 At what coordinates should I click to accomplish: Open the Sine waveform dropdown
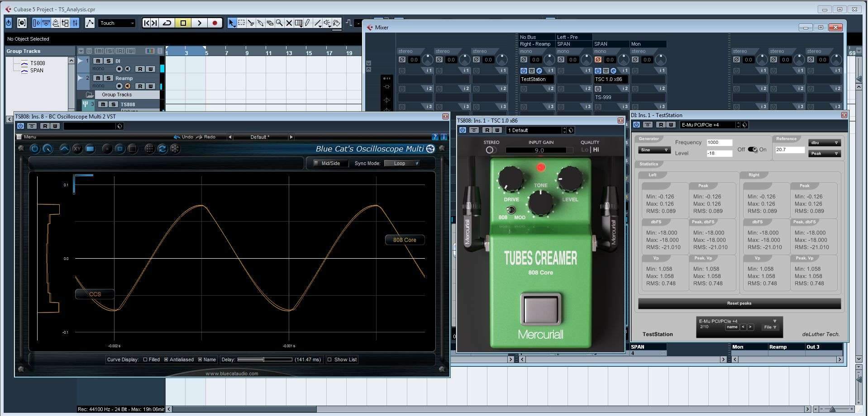(654, 150)
